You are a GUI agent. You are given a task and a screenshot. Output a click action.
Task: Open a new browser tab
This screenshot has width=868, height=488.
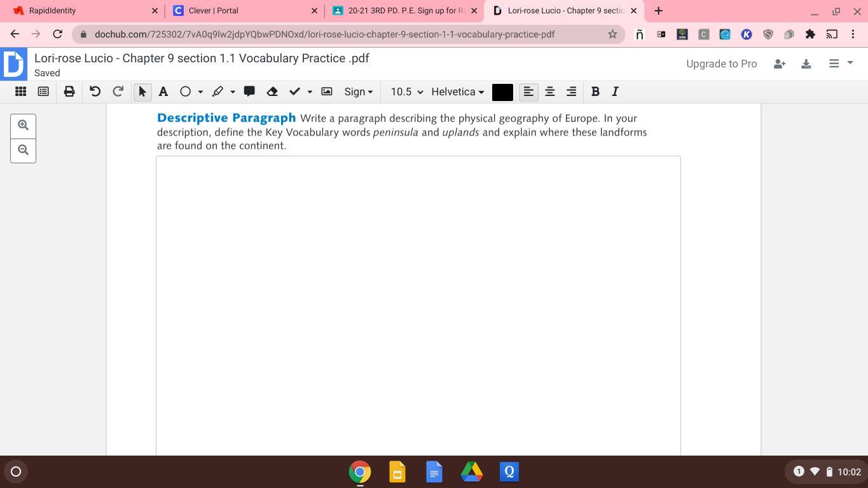[658, 10]
